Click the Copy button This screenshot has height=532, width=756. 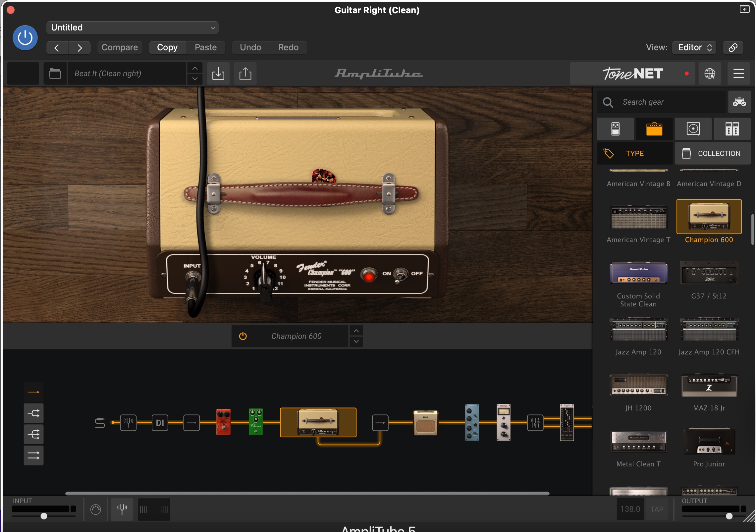(x=167, y=48)
